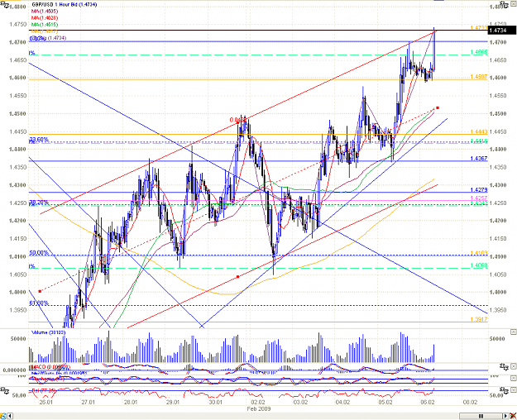
Task: Select the red MA(1.4028) legend label
Action: (45, 18)
